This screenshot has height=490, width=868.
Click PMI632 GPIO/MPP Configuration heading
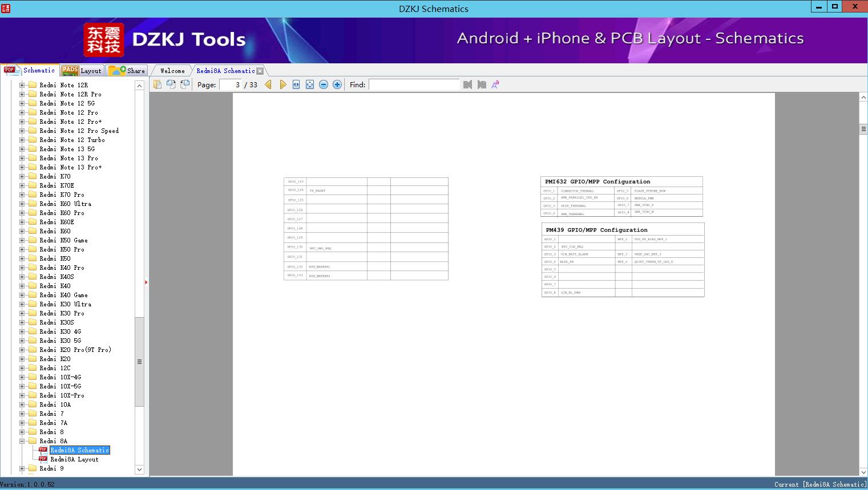(597, 181)
